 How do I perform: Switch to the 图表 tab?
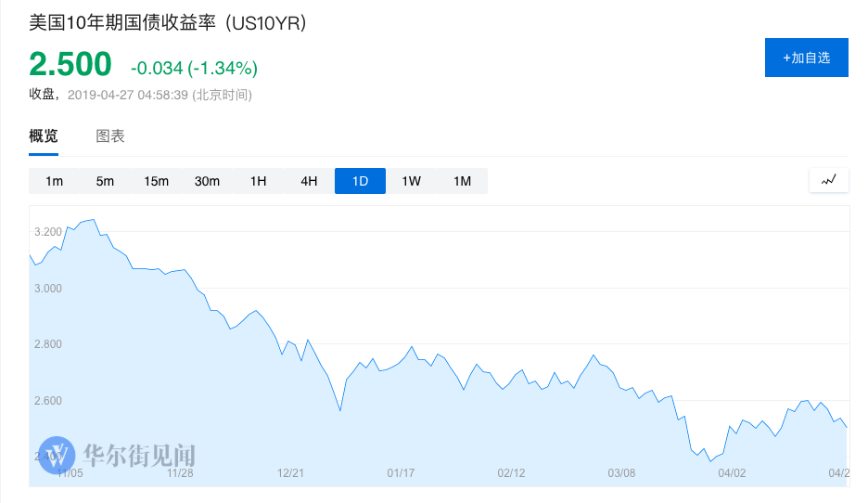pyautogui.click(x=110, y=136)
